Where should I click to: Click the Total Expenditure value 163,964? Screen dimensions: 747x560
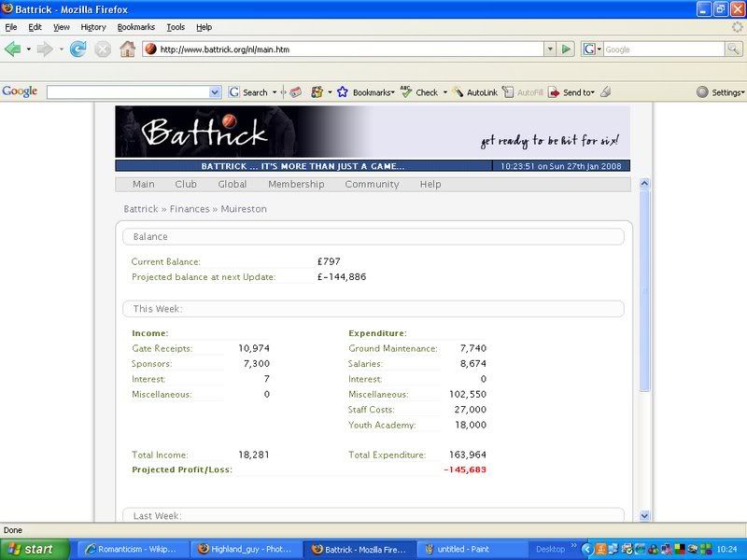click(468, 455)
